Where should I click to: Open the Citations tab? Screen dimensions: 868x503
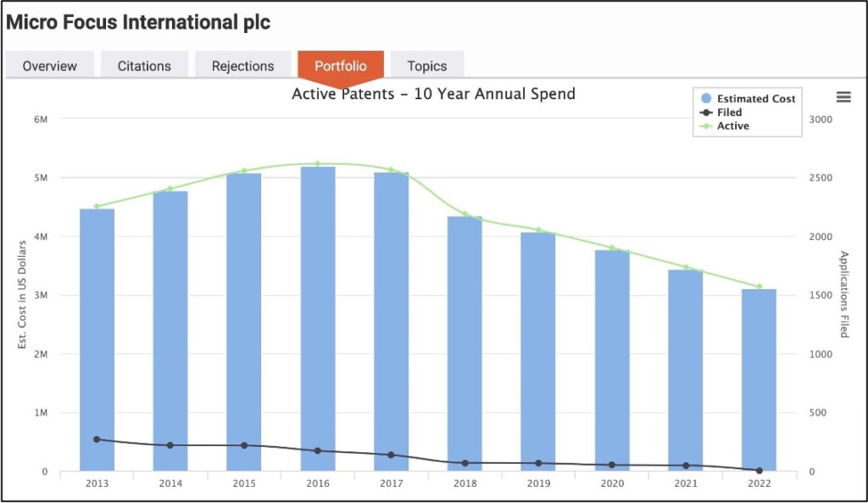pyautogui.click(x=144, y=66)
